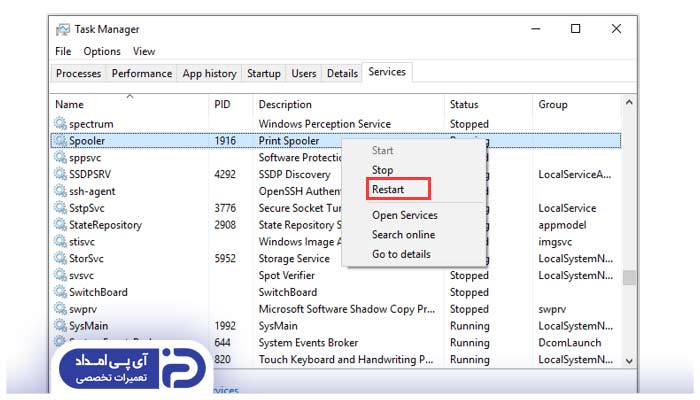Click the swprv group cell
Screen dimensions: 700x400
(x=552, y=309)
